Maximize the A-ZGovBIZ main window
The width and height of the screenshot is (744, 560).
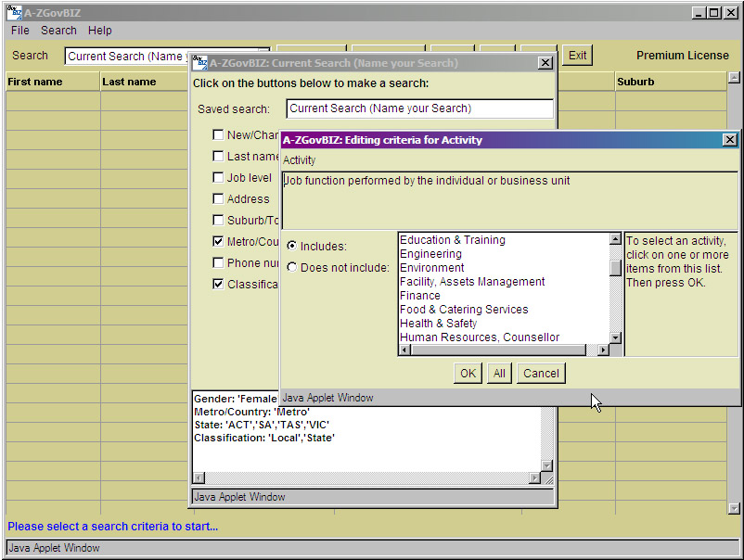[x=713, y=13]
